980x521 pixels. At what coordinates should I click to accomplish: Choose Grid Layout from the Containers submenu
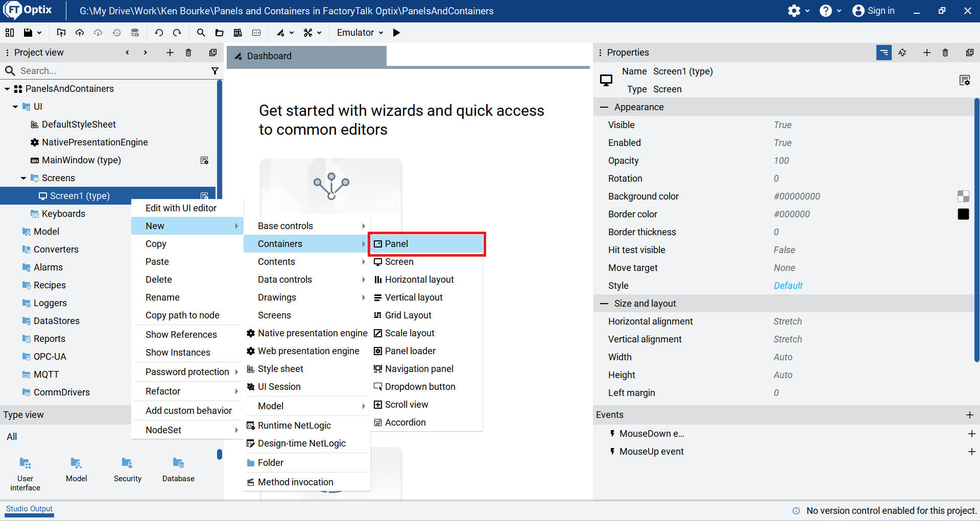click(426, 315)
